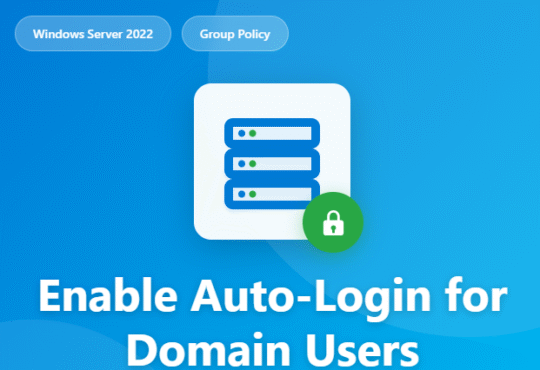Click the blue server stack icon
Viewport: 540px width, 370px height.
point(272,164)
